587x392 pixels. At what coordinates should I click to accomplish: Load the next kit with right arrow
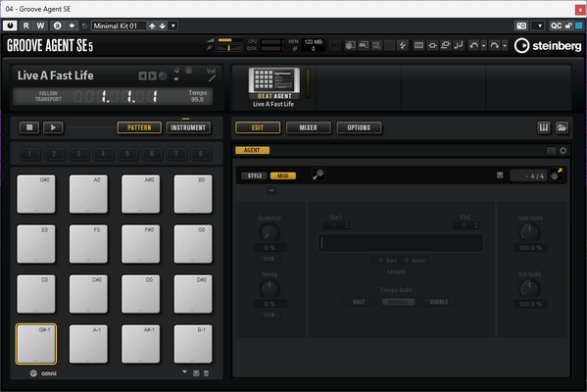click(152, 76)
